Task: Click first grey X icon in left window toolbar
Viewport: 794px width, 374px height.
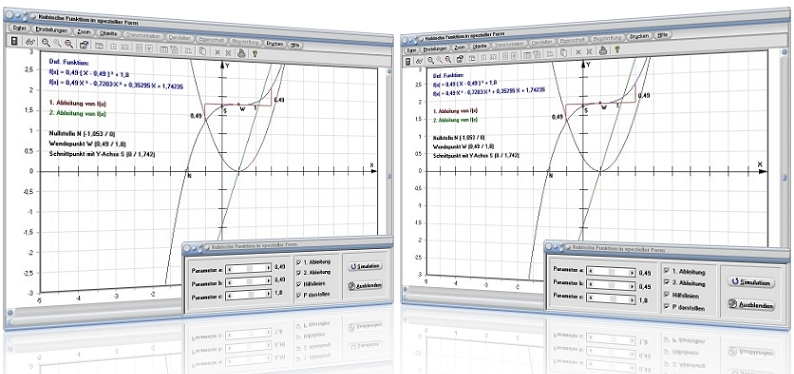Action: pos(217,51)
